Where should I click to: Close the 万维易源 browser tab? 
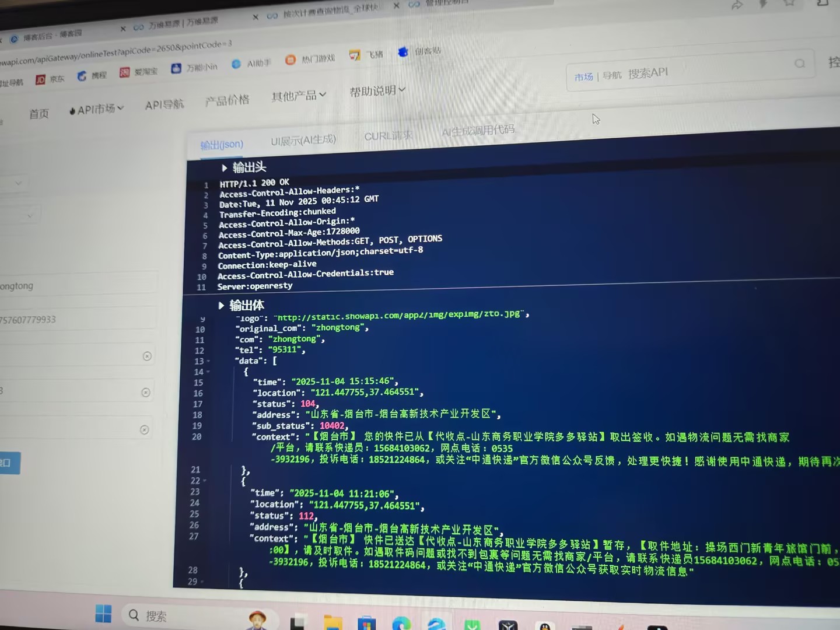256,17
